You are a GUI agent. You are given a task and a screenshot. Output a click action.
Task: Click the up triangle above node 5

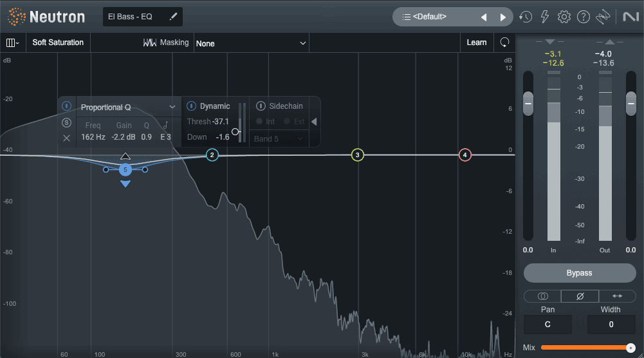tap(125, 156)
